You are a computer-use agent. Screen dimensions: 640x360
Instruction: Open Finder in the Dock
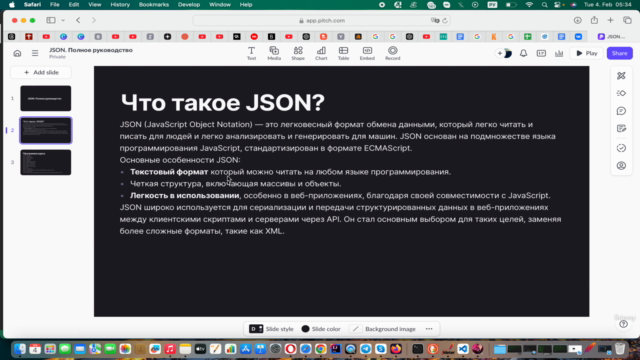[x=20, y=349]
